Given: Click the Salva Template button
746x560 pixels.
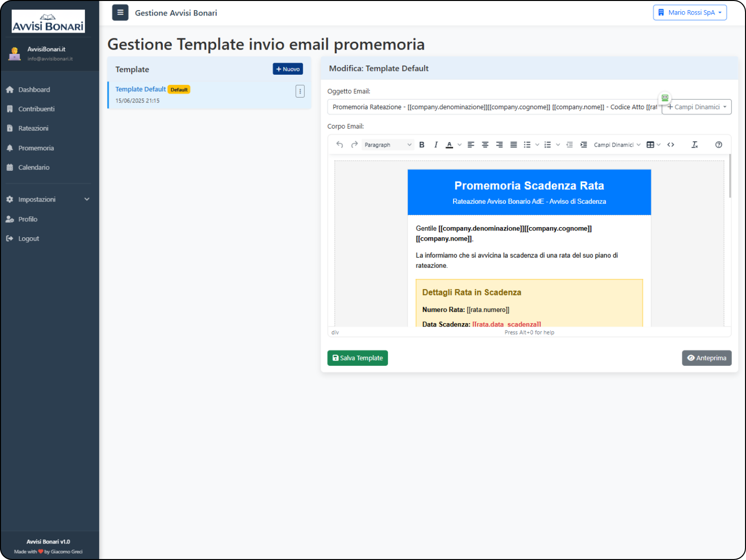Looking at the screenshot, I should click(x=357, y=358).
